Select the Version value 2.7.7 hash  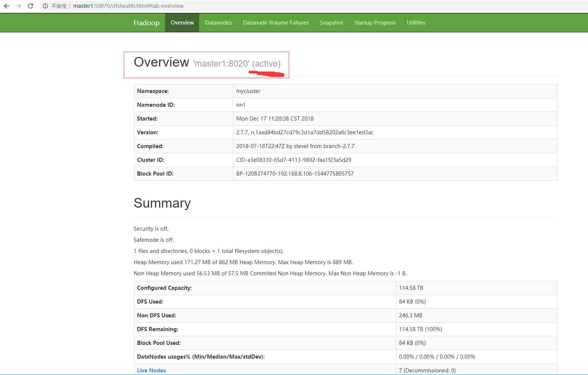click(x=305, y=132)
